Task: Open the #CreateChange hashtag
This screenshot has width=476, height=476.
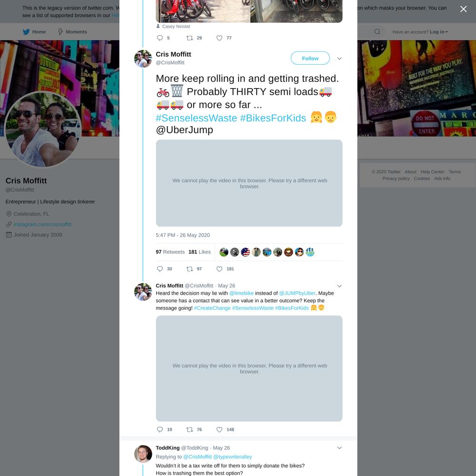Action: point(212,308)
